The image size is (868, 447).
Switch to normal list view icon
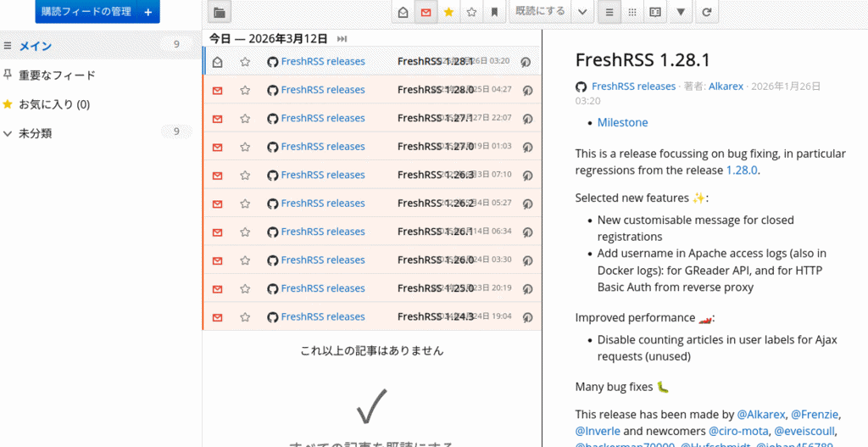tap(608, 13)
